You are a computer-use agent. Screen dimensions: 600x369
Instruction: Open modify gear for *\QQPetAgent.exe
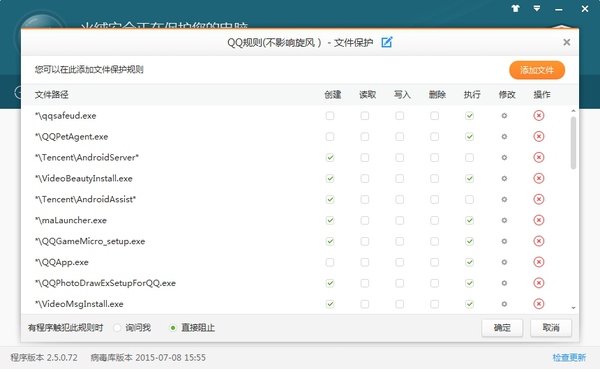(x=504, y=137)
